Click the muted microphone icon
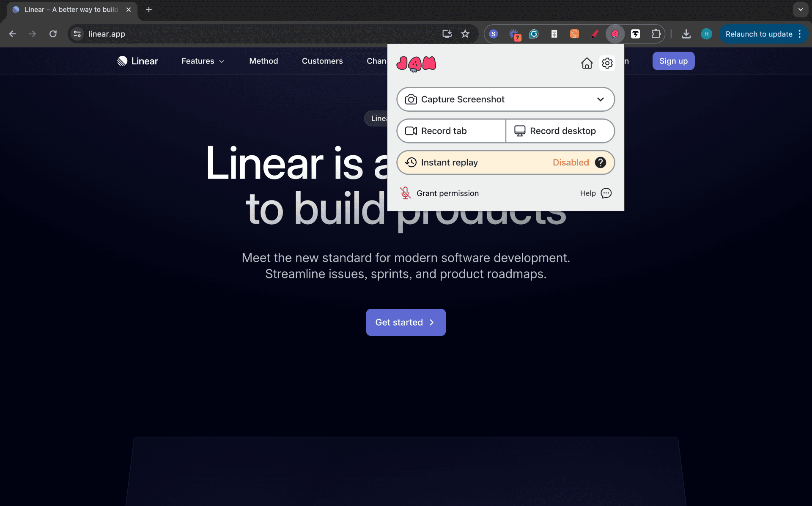Screen dimensions: 812x506 [405, 193]
